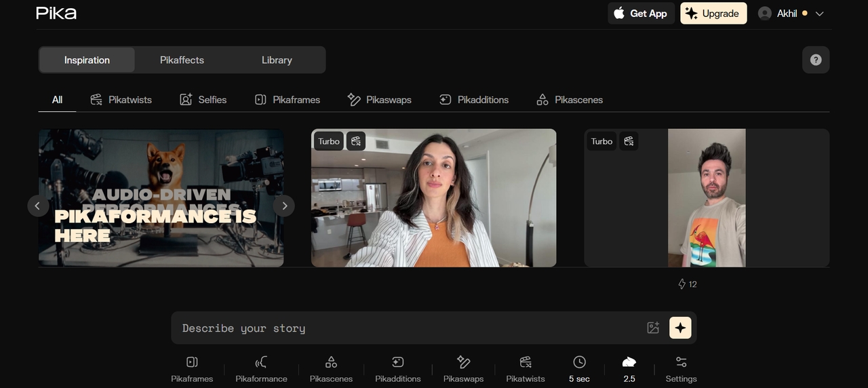Open the 2.5 model version selector
Viewport: 868px width, 388px height.
(629, 369)
